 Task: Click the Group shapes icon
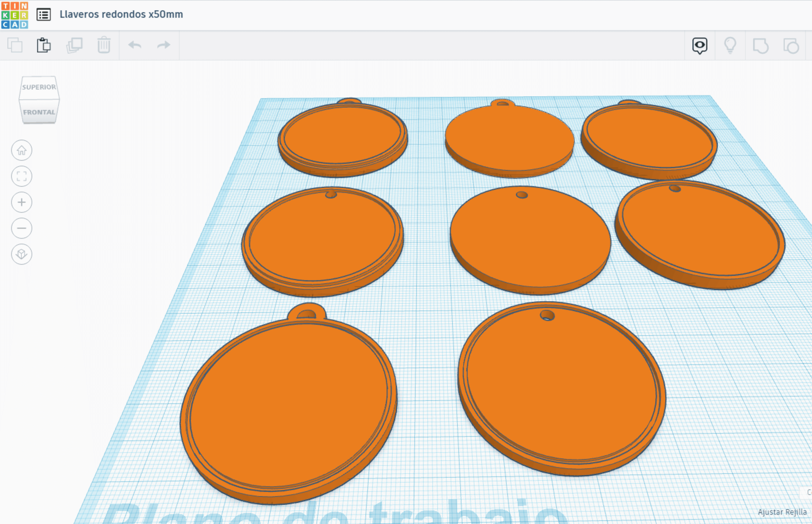[761, 46]
